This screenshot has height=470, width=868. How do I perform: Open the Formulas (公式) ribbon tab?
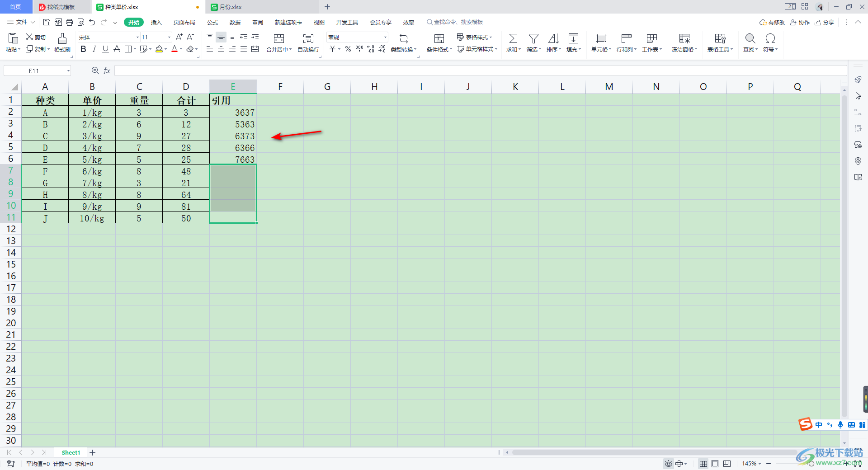click(212, 22)
